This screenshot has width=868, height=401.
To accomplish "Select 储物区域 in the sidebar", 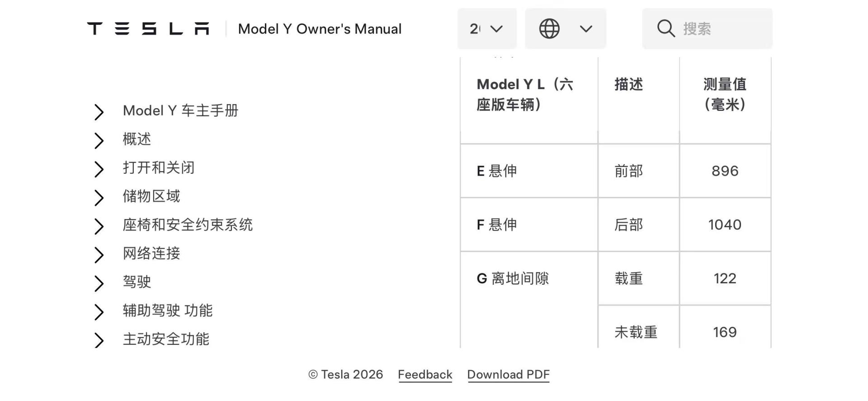I will (151, 196).
